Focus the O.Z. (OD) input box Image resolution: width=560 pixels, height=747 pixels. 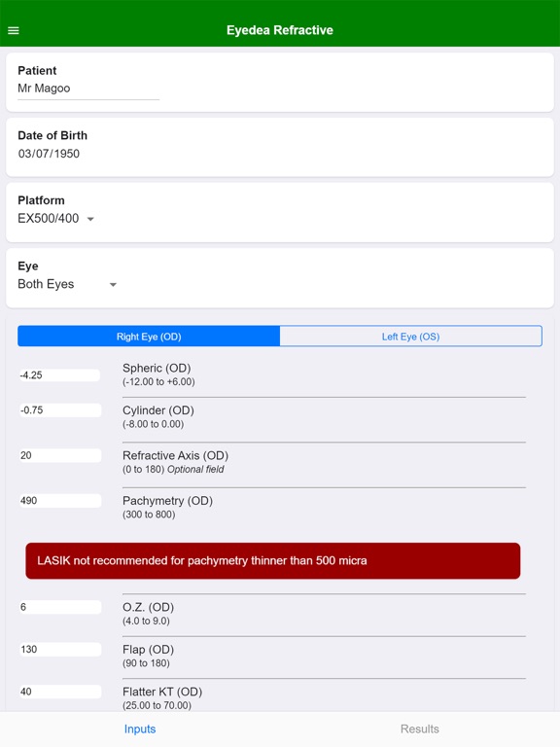tap(60, 607)
